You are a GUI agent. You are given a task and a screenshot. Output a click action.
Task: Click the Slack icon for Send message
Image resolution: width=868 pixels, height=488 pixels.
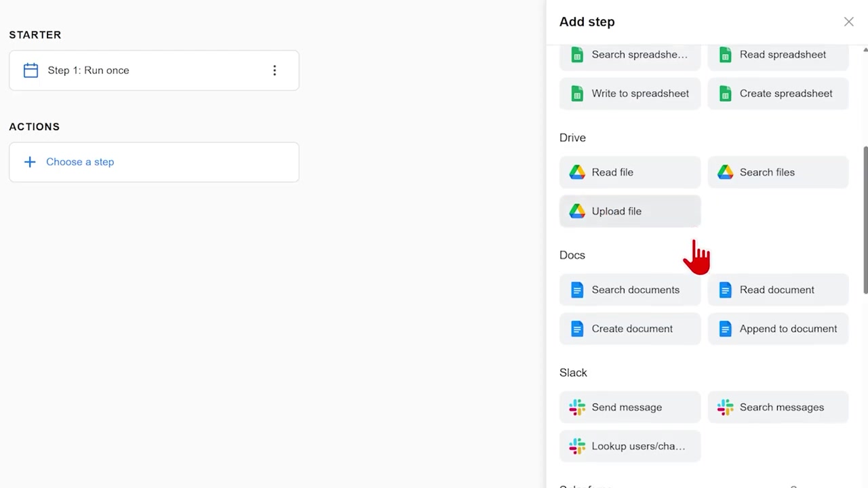click(x=577, y=407)
